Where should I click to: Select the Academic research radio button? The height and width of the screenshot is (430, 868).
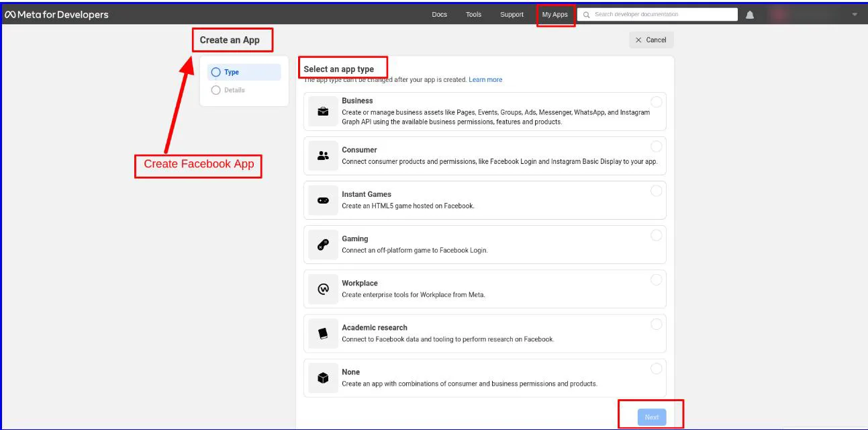click(x=656, y=324)
